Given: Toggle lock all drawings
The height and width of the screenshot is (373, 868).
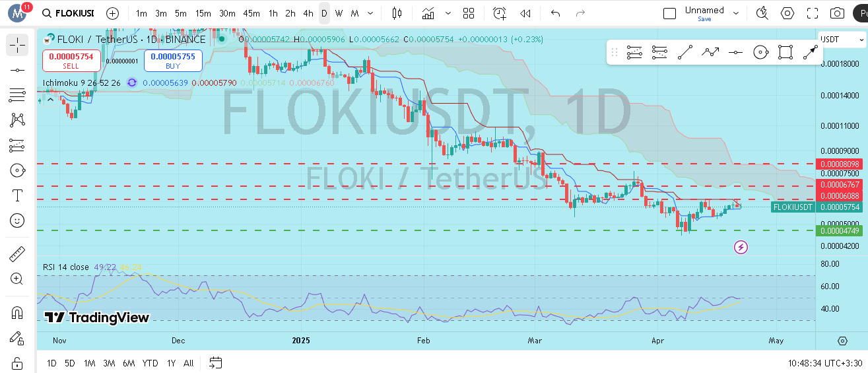Looking at the screenshot, I should 17,362.
